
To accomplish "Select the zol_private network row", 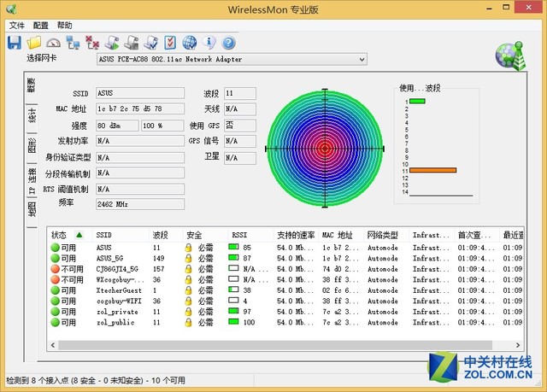I will 286,312.
